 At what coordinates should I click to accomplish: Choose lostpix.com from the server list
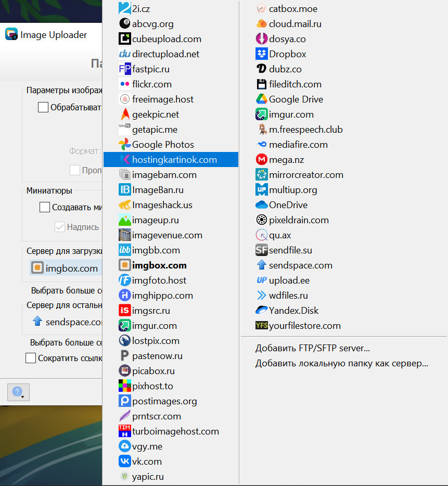[171, 341]
